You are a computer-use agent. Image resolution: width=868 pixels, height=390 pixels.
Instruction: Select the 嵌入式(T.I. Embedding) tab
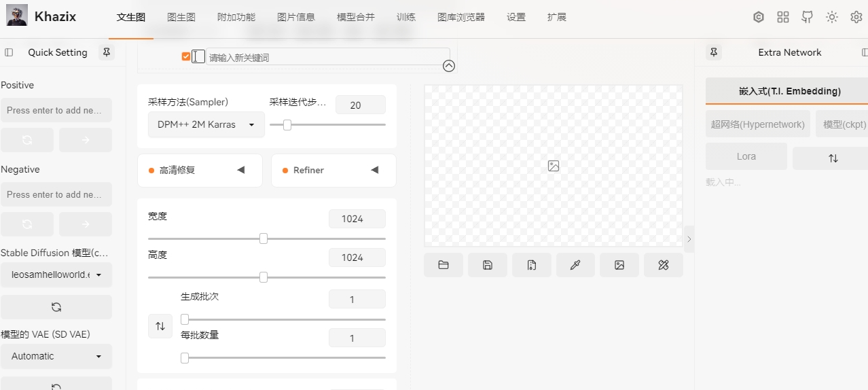(x=786, y=91)
